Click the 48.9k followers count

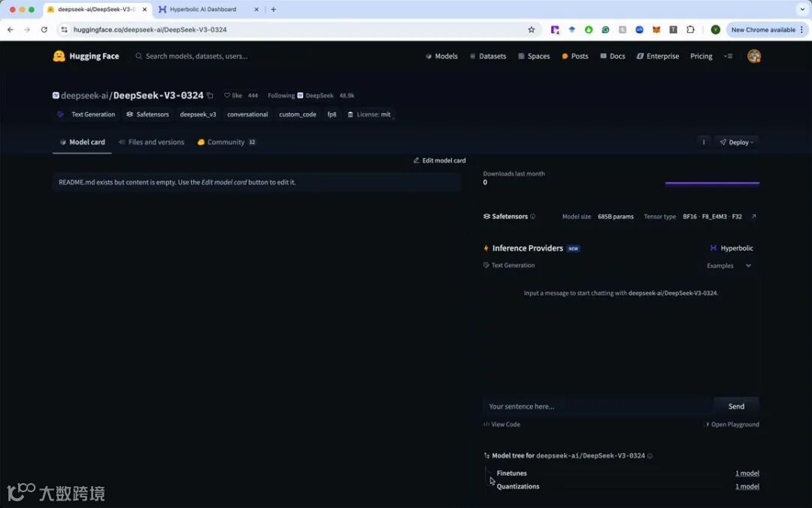347,96
